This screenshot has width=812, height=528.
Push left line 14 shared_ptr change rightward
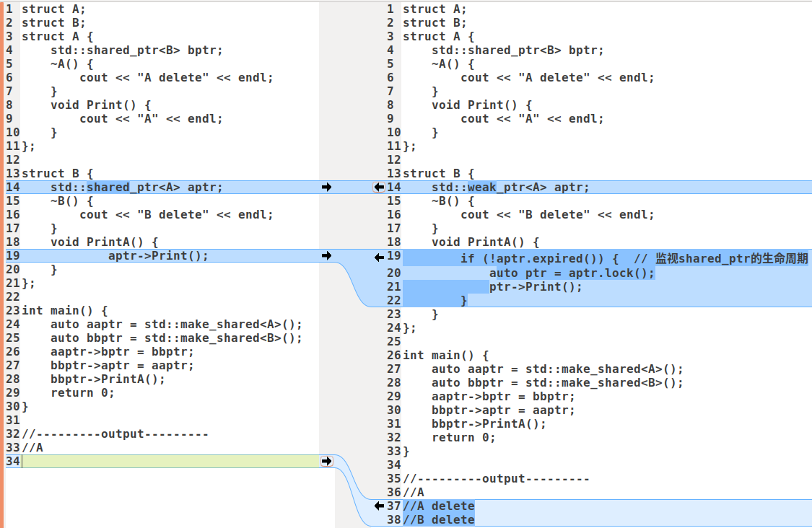[x=326, y=188]
